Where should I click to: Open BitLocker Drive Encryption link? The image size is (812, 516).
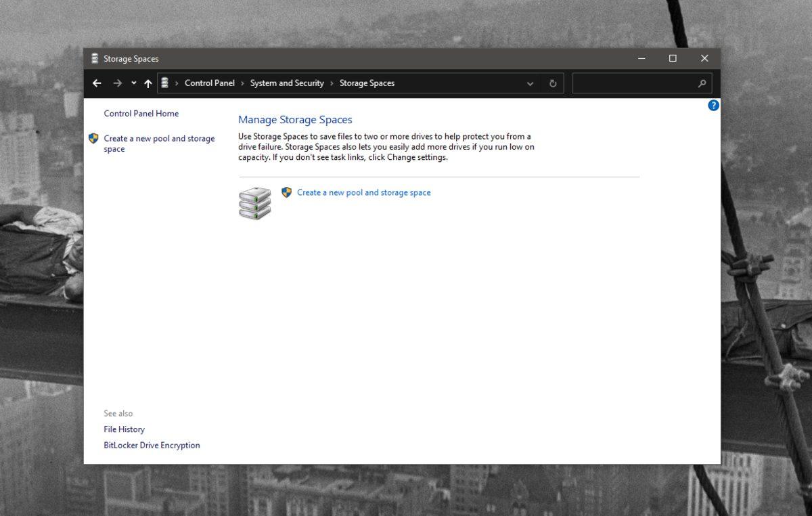[x=152, y=446]
